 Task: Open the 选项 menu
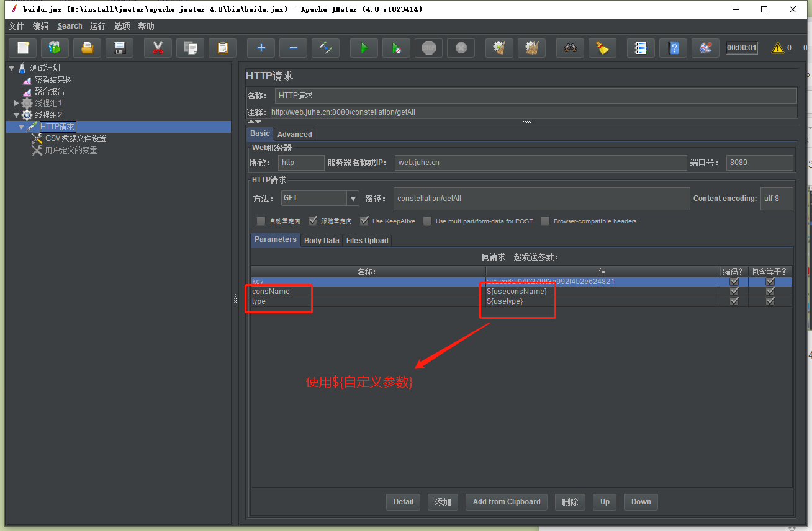[x=122, y=26]
